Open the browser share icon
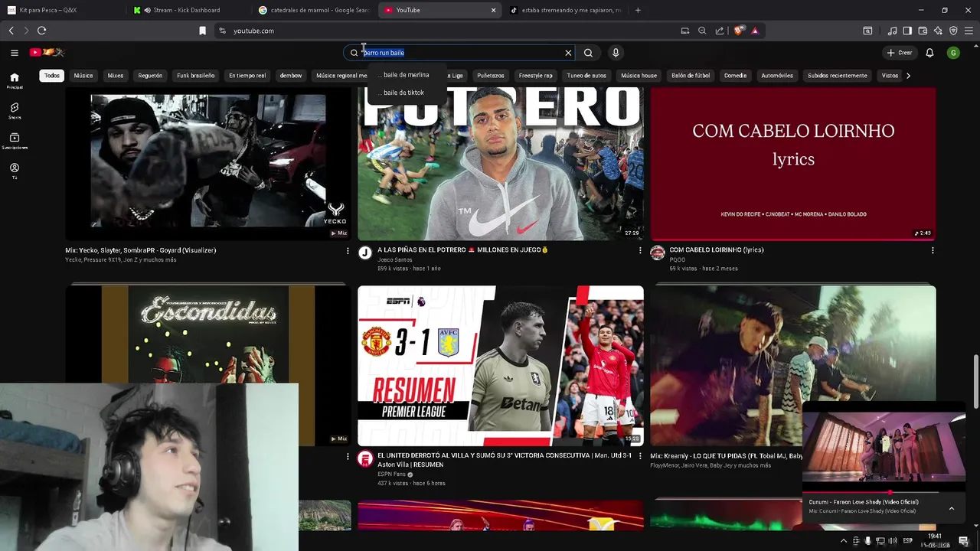 [720, 31]
